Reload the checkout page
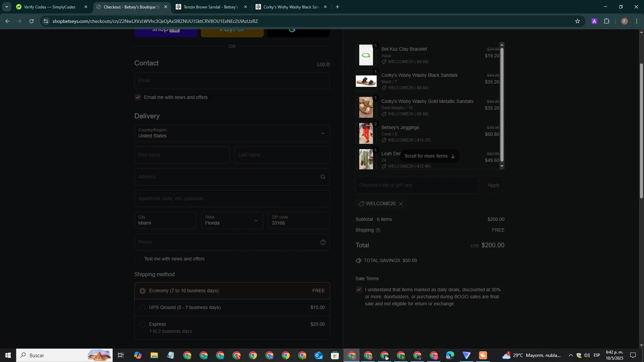The width and height of the screenshot is (644, 362). pyautogui.click(x=31, y=21)
